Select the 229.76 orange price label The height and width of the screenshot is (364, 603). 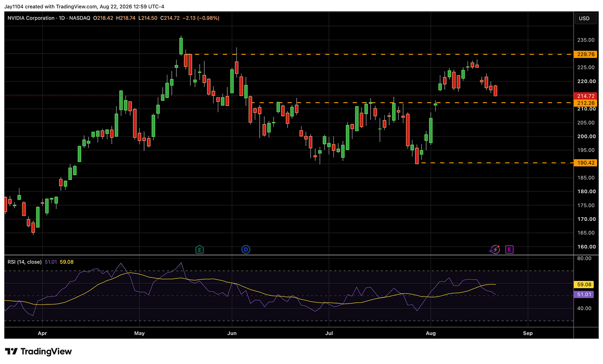[586, 54]
